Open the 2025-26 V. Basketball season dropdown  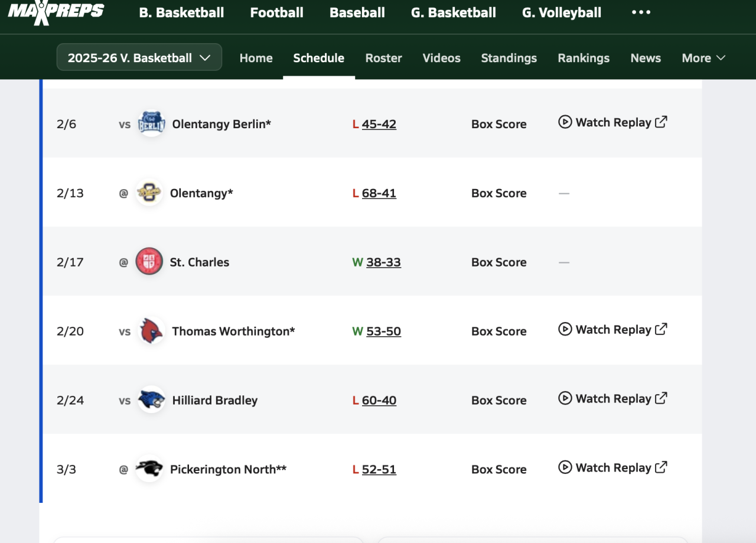[139, 57]
